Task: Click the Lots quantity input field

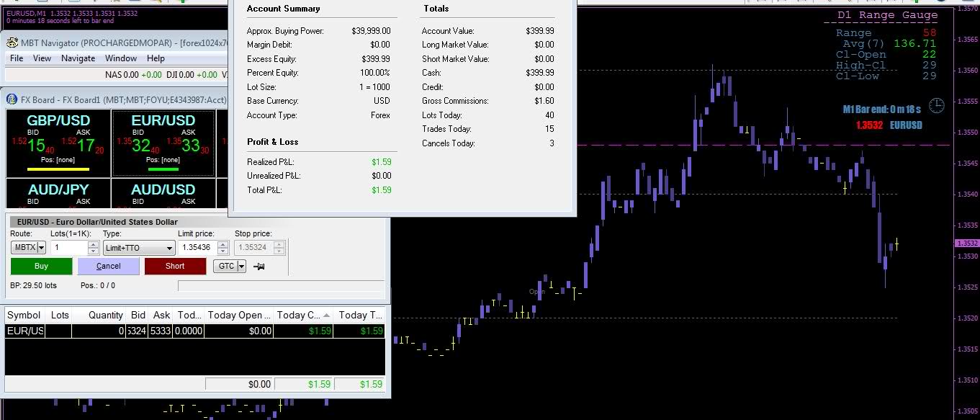Action: pyautogui.click(x=69, y=247)
